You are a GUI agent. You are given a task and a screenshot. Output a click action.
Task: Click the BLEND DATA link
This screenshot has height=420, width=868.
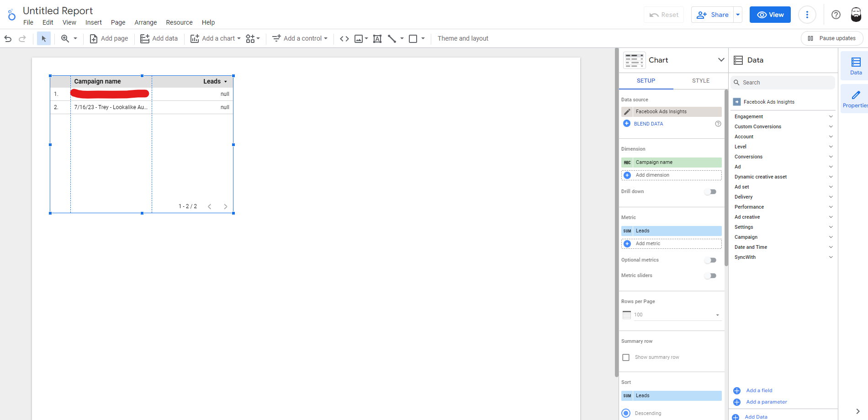(648, 124)
